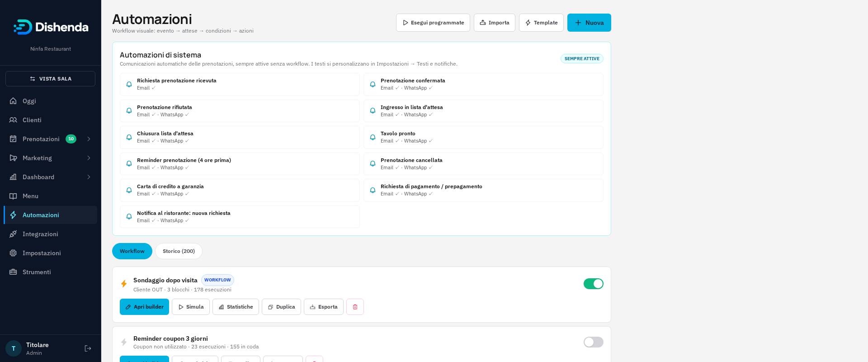Click the bell icon for Carta di credito a garanzia

tap(129, 190)
